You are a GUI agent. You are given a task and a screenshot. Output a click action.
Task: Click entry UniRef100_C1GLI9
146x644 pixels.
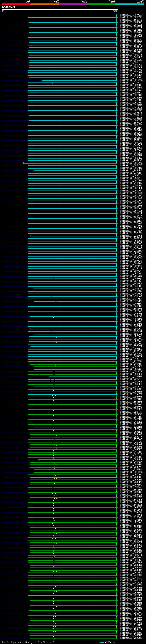[131, 268]
